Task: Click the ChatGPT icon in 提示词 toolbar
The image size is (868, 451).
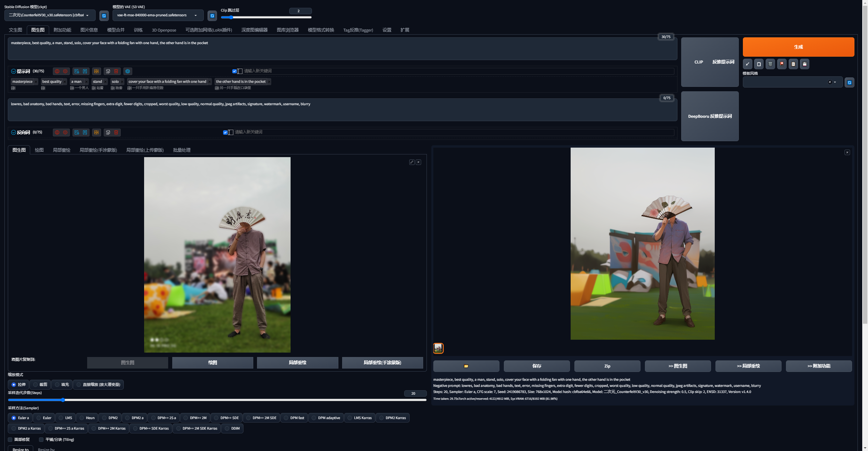Action: 128,71
